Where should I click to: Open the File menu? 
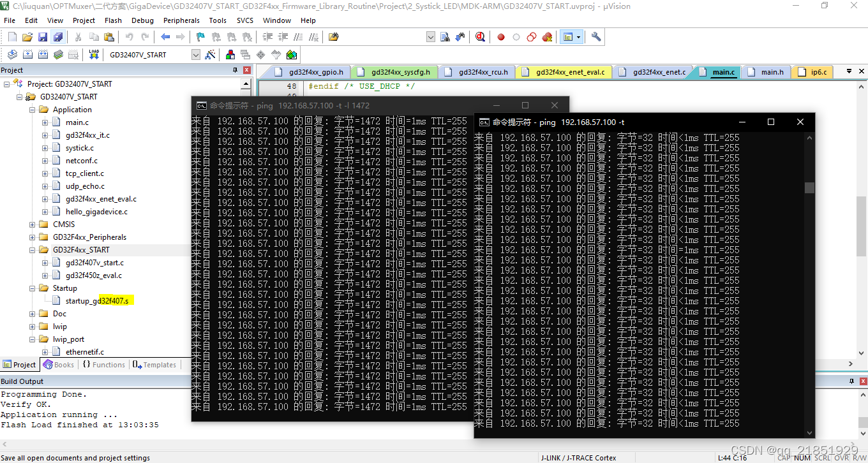[x=10, y=20]
